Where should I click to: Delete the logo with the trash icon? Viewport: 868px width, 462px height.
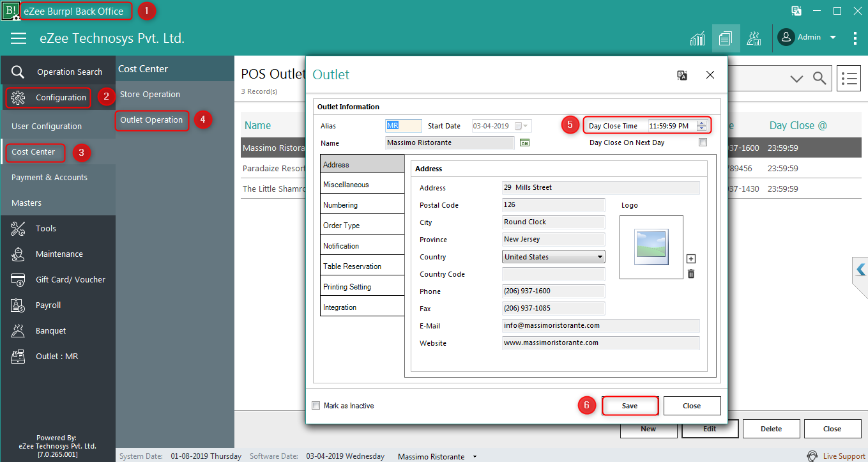pos(691,273)
